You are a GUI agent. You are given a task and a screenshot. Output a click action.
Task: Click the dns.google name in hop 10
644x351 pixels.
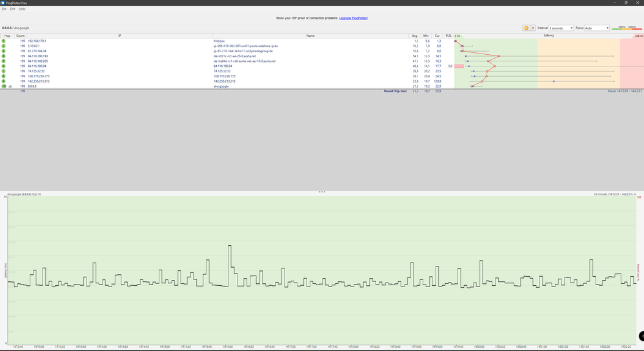221,86
